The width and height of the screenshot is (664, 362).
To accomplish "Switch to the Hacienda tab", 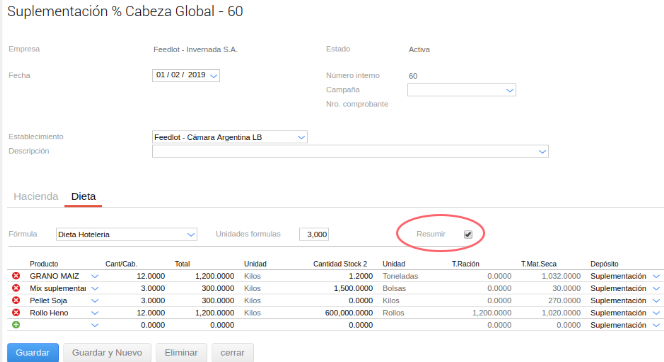I will 36,196.
